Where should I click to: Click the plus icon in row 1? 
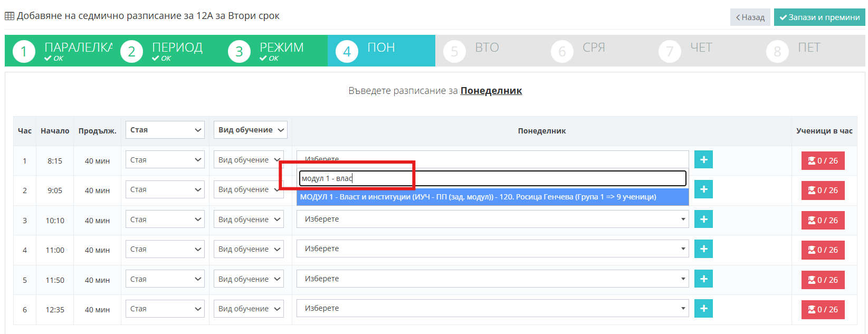pyautogui.click(x=703, y=159)
